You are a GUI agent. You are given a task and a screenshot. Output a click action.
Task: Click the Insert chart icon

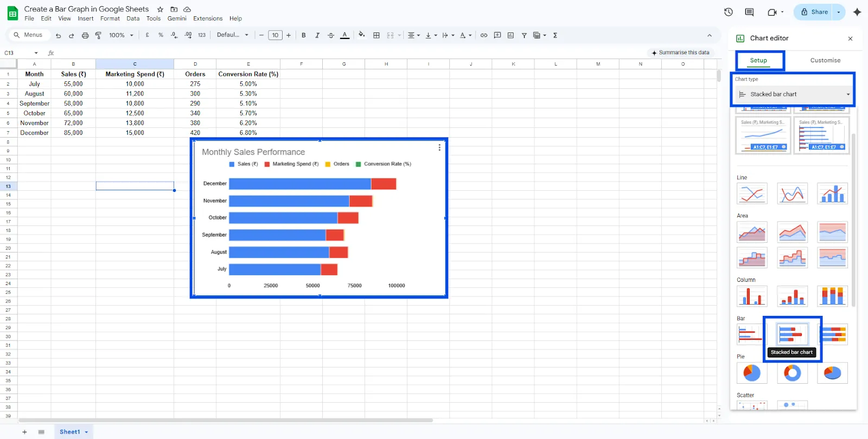tap(510, 35)
